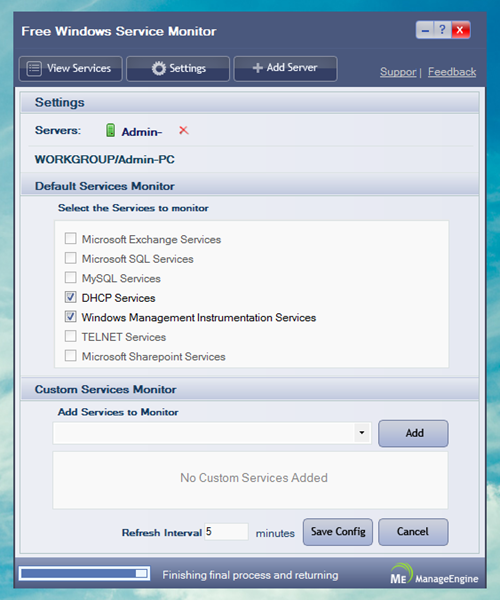Click the help question mark icon
Screen dimensions: 500x600
pos(442,30)
